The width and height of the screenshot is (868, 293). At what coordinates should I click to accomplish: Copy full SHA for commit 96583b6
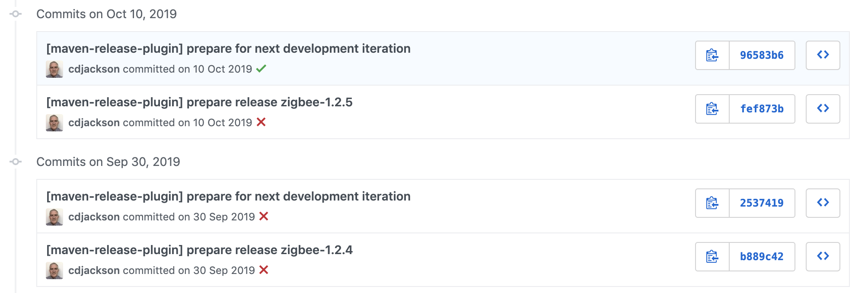click(712, 55)
